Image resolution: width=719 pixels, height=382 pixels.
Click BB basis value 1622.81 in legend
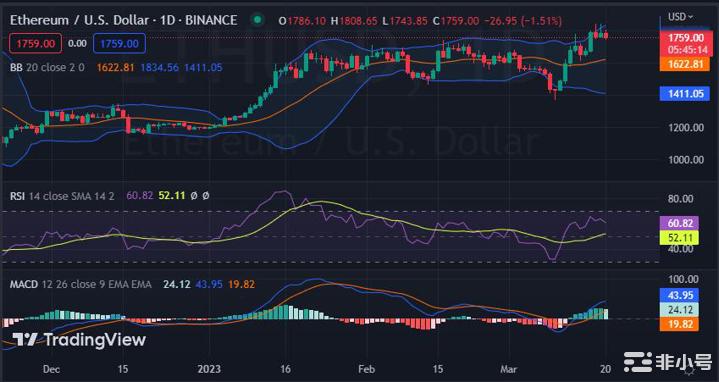(x=116, y=67)
